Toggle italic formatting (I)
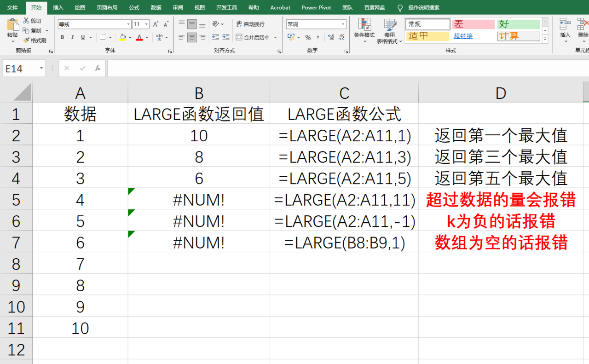 coord(73,37)
